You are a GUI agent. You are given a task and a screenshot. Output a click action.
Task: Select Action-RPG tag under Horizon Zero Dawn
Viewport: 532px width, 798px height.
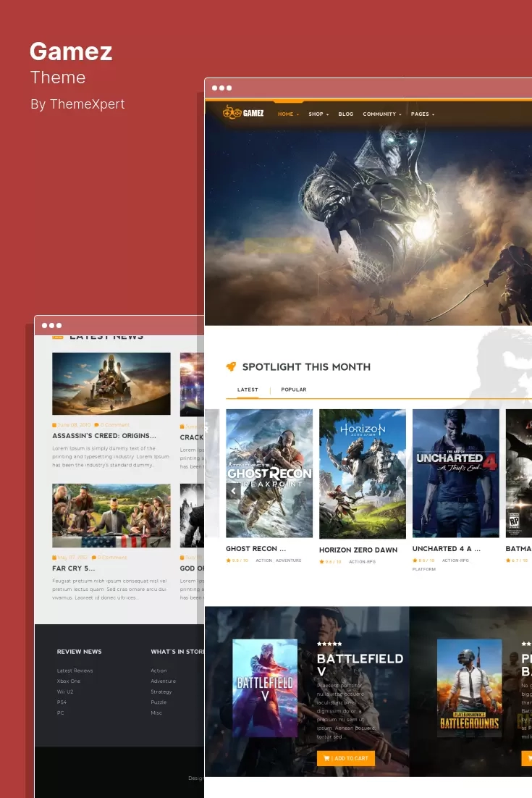(362, 562)
